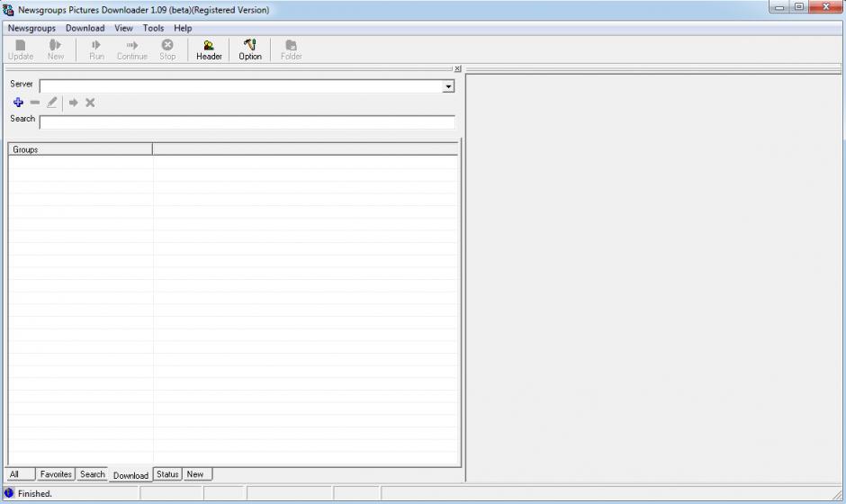846x504 pixels.
Task: Remove server with the minus icon
Action: coord(35,103)
